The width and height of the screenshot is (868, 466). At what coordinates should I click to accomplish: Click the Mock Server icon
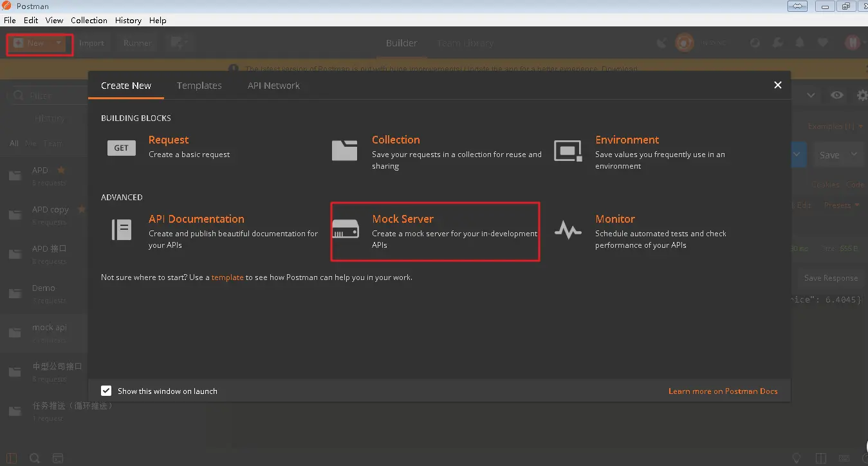click(x=344, y=229)
